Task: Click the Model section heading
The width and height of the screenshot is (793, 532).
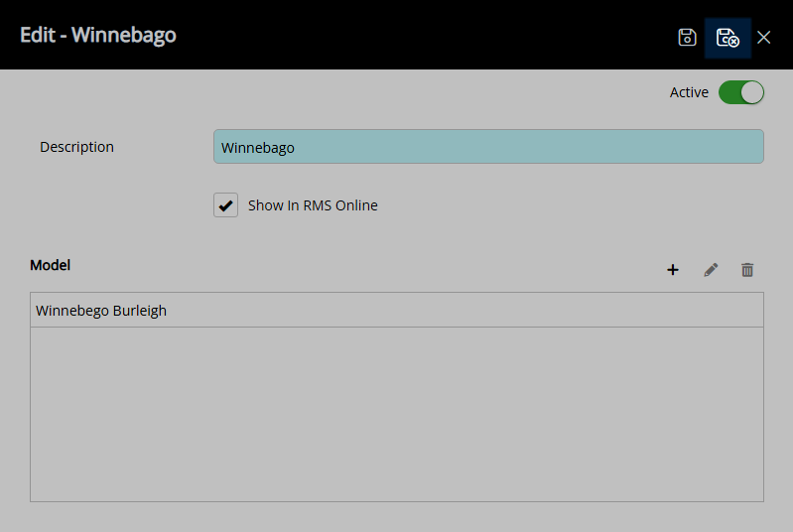Action: 50,265
